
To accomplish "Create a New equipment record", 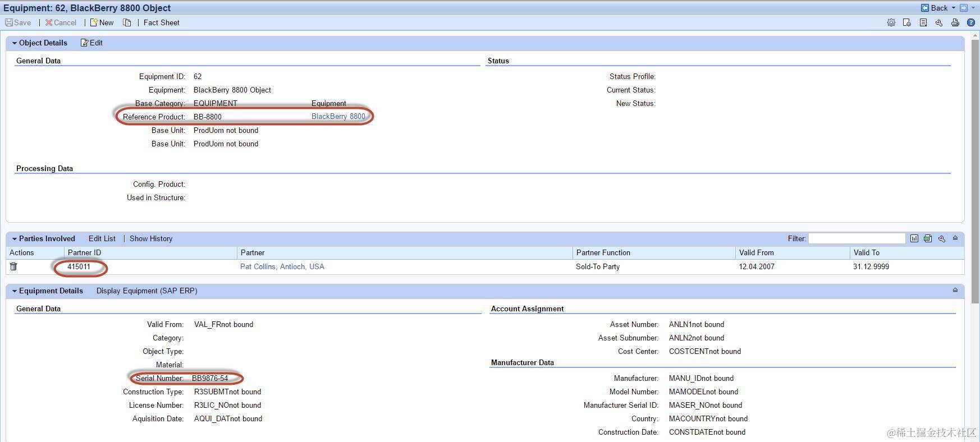I will click(102, 23).
